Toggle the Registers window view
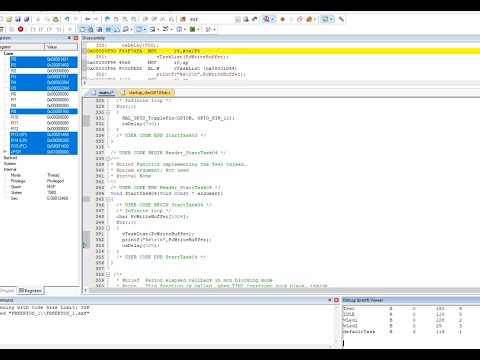Image resolution: width=480 pixels, height=360 pixels. tap(108, 29)
